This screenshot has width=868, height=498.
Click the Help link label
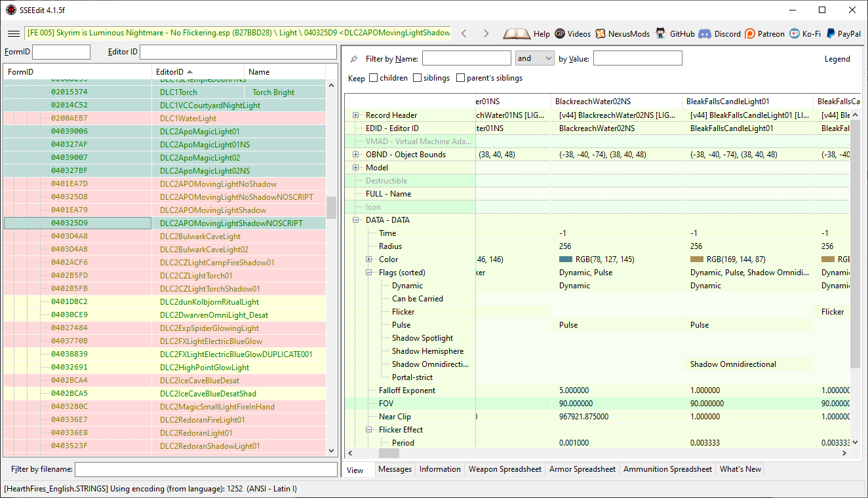(542, 34)
